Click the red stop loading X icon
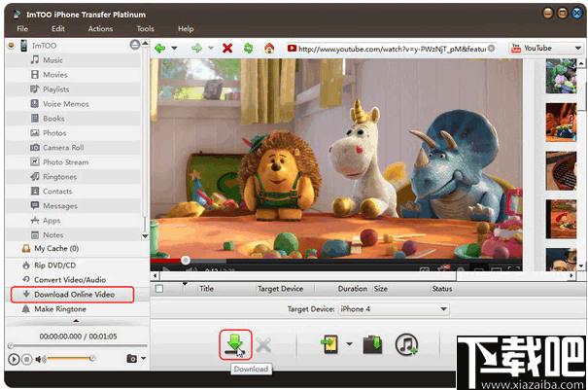 pos(227,48)
